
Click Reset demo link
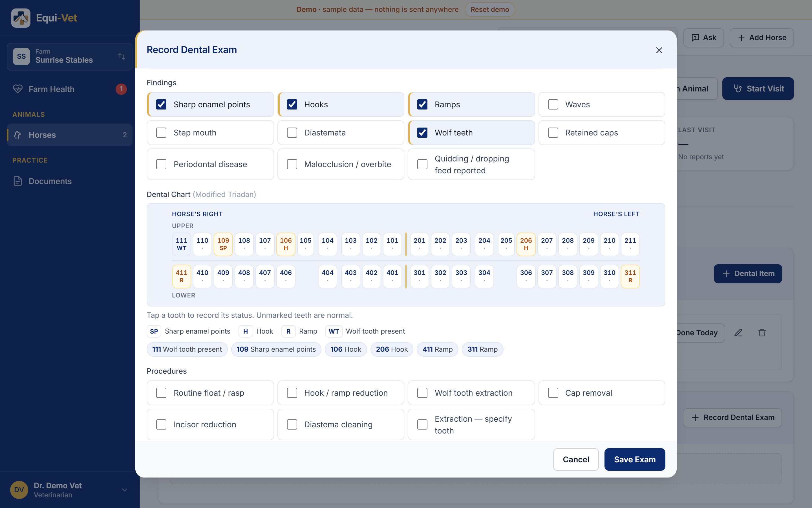(489, 9)
